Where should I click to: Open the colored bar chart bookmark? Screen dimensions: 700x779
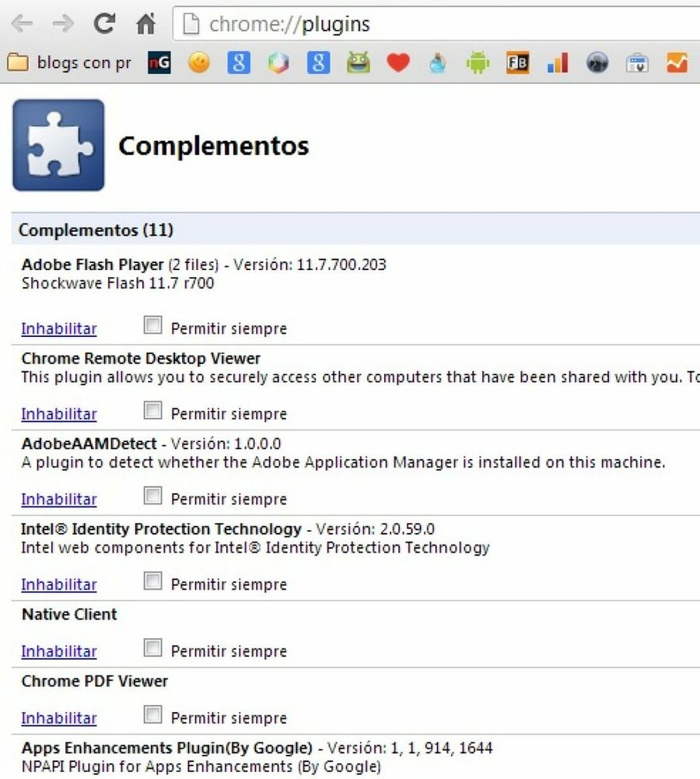point(557,63)
